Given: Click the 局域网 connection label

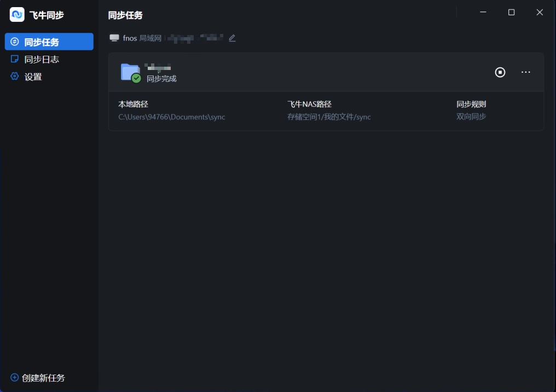Looking at the screenshot, I should (x=150, y=38).
